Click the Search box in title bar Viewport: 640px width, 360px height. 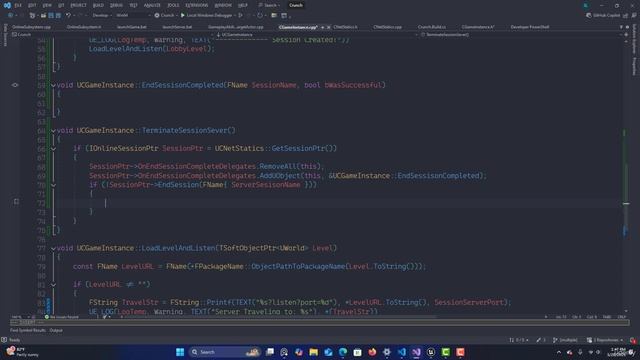point(269,5)
